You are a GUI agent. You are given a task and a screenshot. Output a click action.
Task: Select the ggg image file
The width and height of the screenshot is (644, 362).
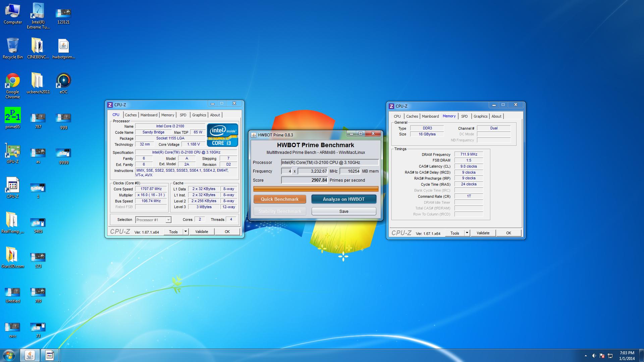[63, 121]
